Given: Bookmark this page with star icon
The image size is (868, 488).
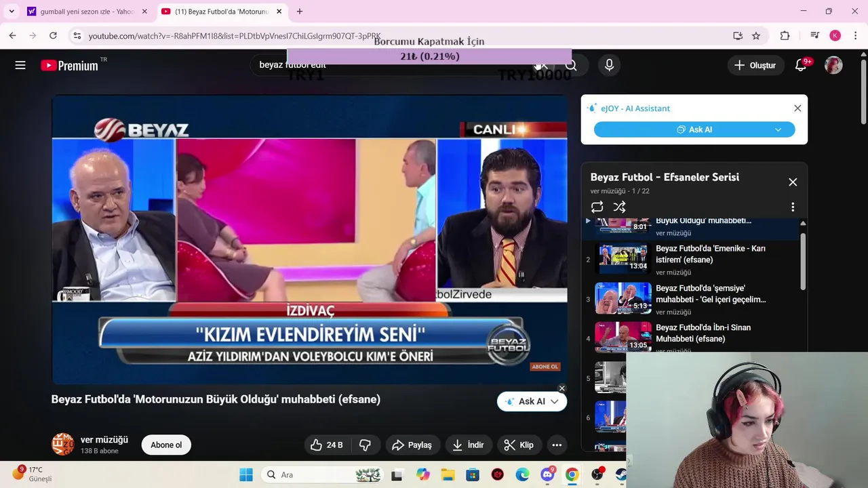Looking at the screenshot, I should (756, 35).
